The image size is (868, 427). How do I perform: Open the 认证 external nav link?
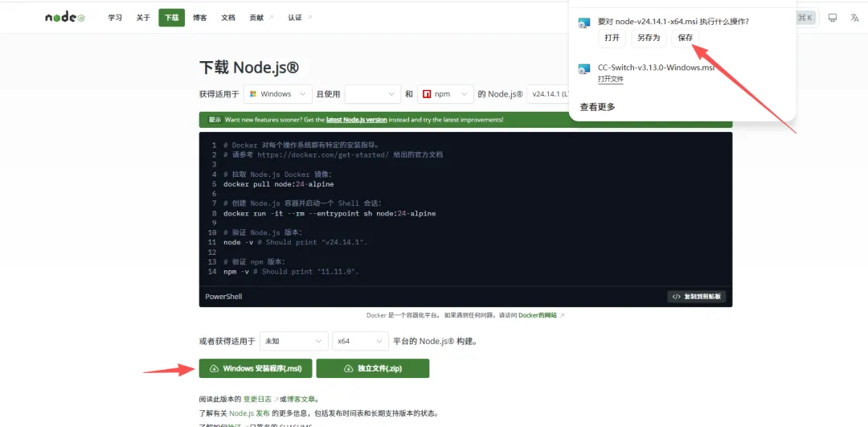[300, 18]
